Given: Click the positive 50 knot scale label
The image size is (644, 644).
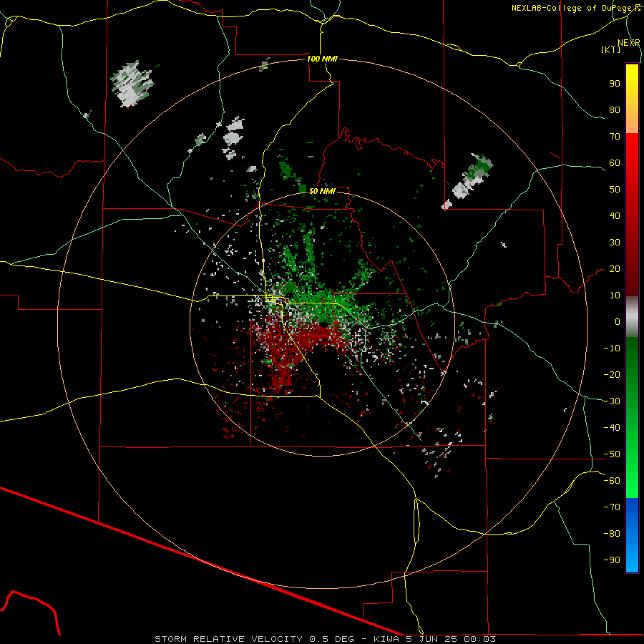Looking at the screenshot, I should tap(615, 190).
